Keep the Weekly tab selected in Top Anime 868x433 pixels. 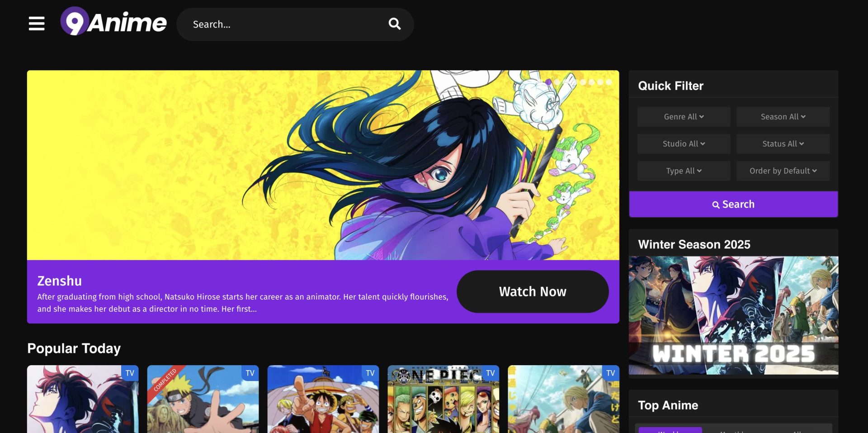click(670, 430)
